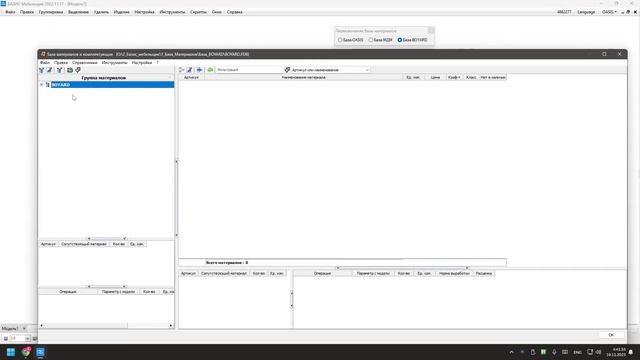Open Windows Start menu
The width and height of the screenshot is (640, 360).
pos(11,352)
